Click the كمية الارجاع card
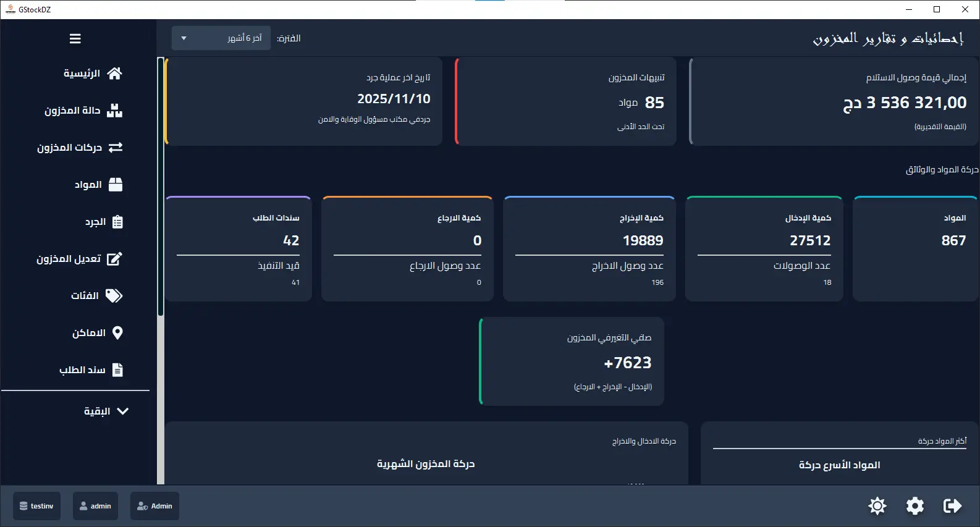Image resolution: width=980 pixels, height=527 pixels. [407, 249]
